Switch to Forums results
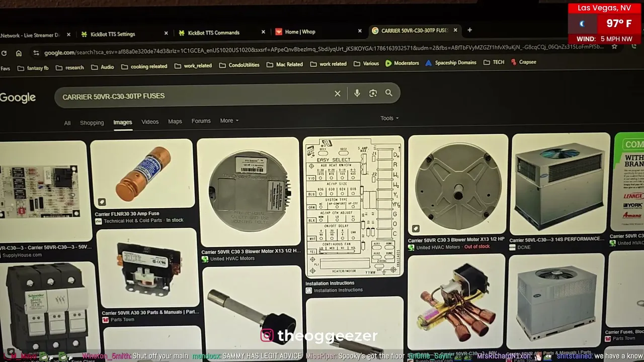 [201, 121]
